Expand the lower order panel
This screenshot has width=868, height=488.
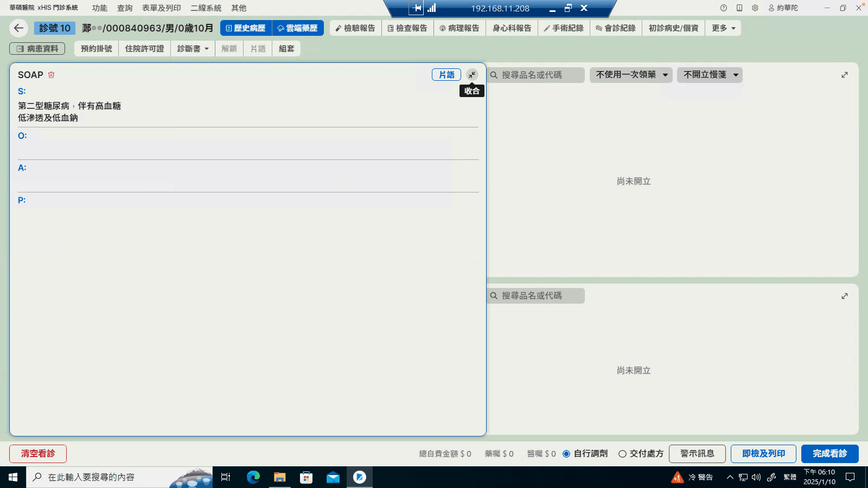click(845, 296)
